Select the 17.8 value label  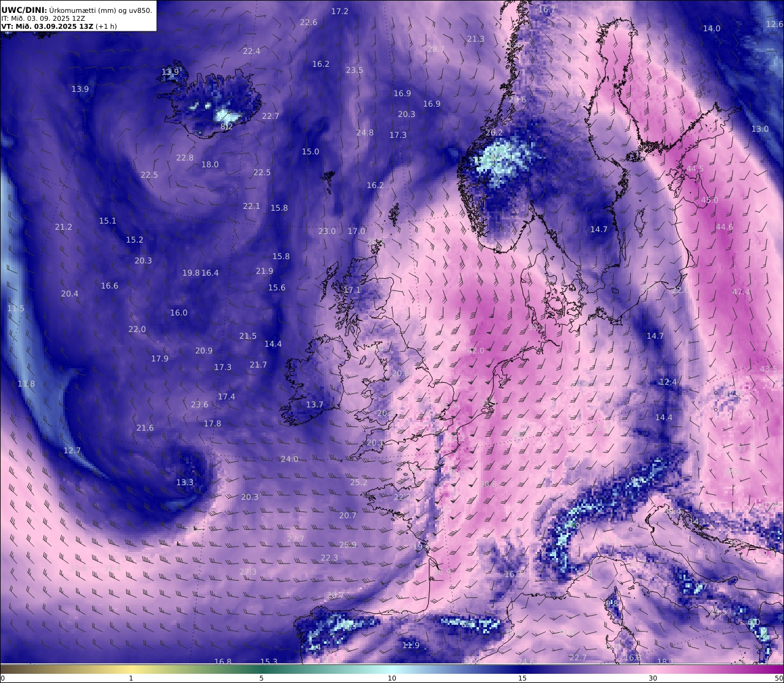click(213, 423)
